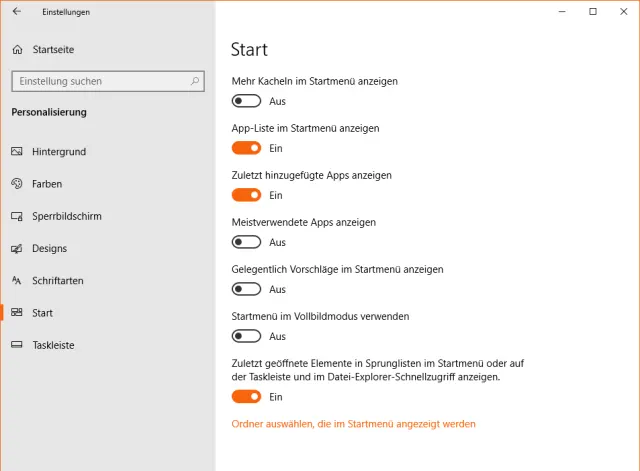Click the Startseite home icon
The height and width of the screenshot is (471, 640).
(17, 49)
